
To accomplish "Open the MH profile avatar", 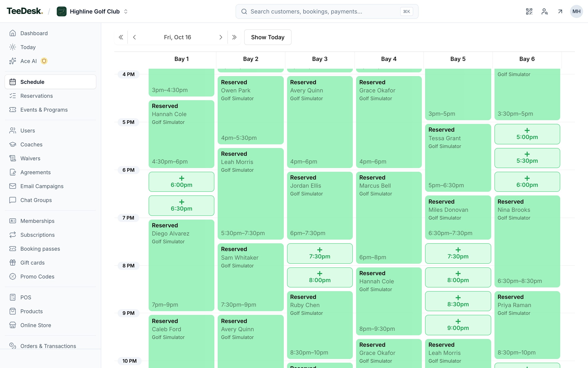I will pos(576,11).
